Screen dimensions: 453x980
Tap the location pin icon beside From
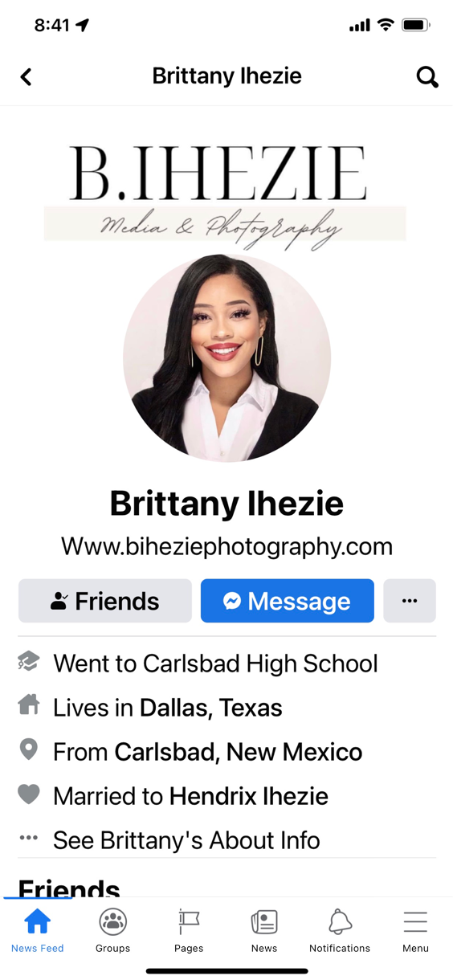29,749
